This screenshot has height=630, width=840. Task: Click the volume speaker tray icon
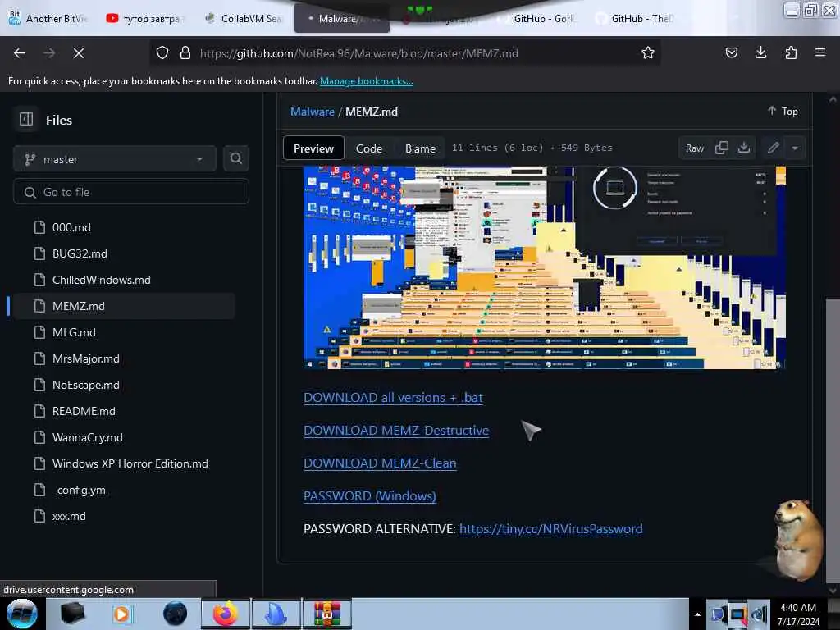[759, 614]
